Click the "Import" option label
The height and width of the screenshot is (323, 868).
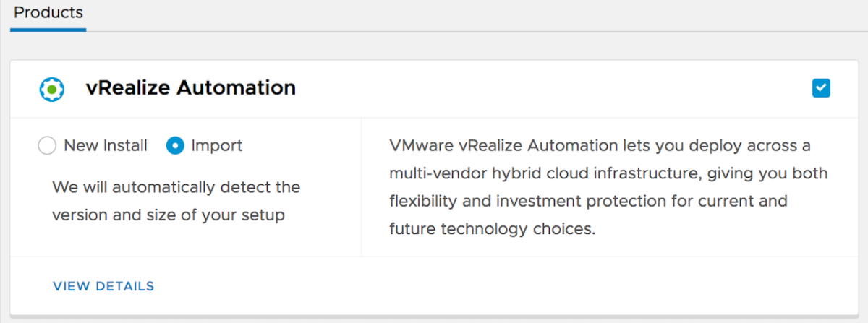[217, 146]
